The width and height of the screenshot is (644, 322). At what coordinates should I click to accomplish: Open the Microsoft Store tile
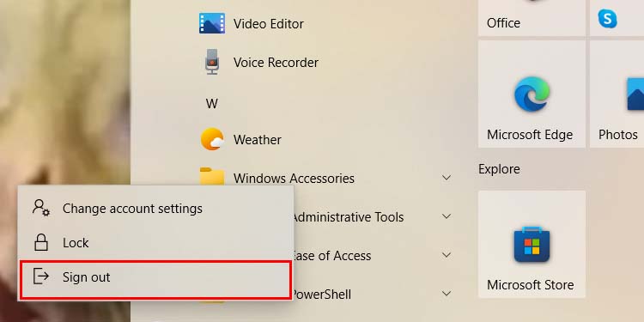(x=532, y=244)
